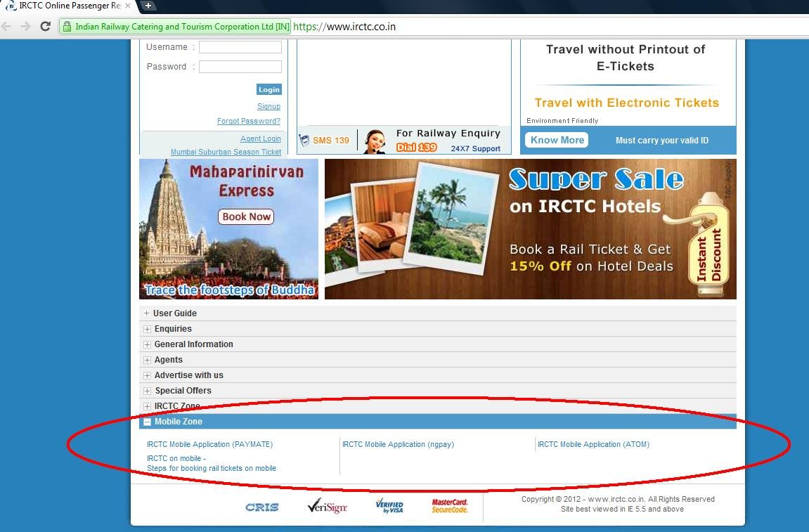
Task: Click the MasterCard SecureCode logo
Action: 449,506
